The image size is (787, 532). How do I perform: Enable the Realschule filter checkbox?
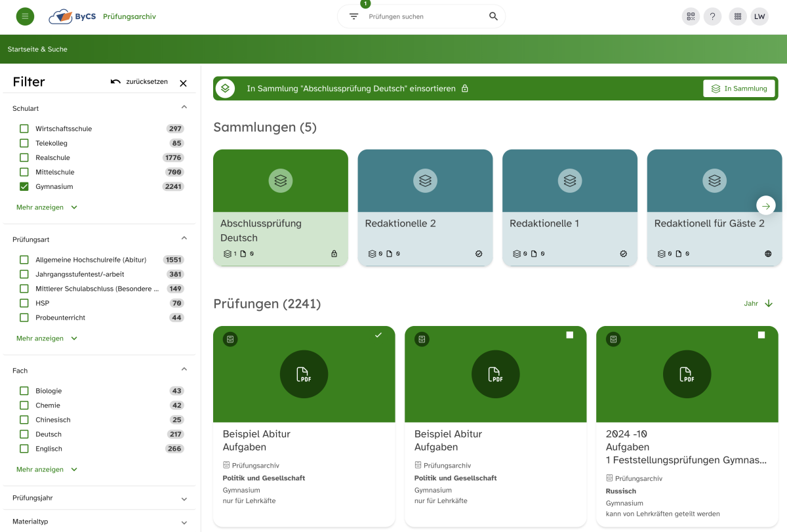24,157
